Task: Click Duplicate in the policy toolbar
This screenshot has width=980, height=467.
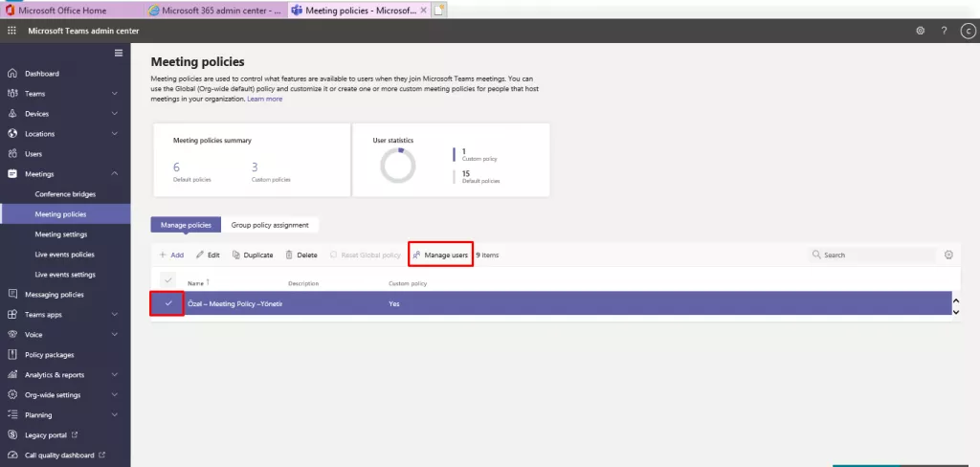Action: (253, 256)
